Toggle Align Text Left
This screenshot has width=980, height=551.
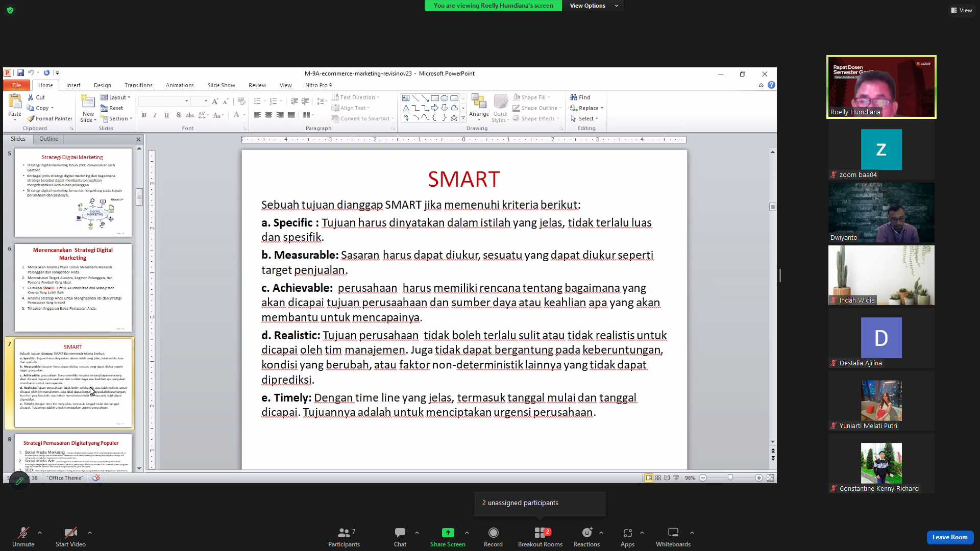click(x=257, y=115)
